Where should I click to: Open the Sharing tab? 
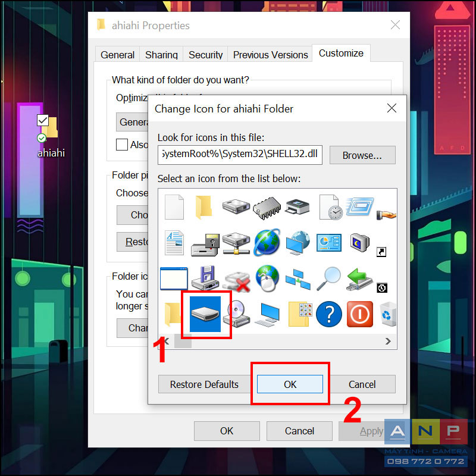161,55
